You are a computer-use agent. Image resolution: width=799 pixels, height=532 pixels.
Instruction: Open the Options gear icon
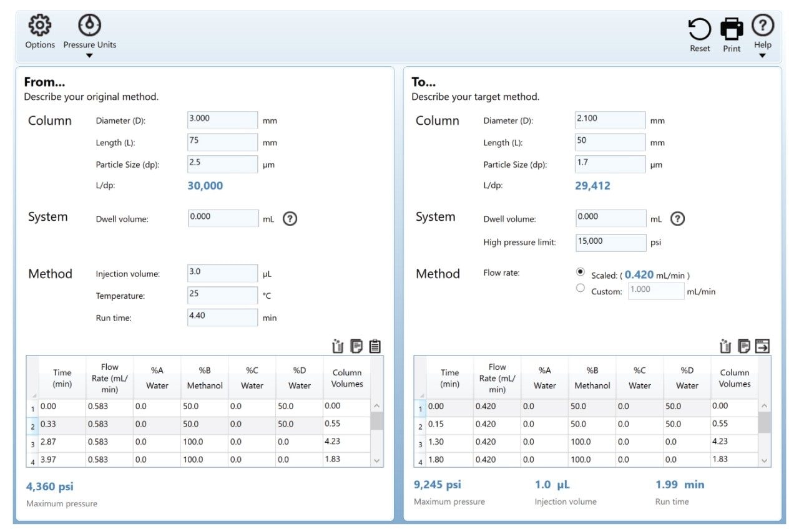40,26
